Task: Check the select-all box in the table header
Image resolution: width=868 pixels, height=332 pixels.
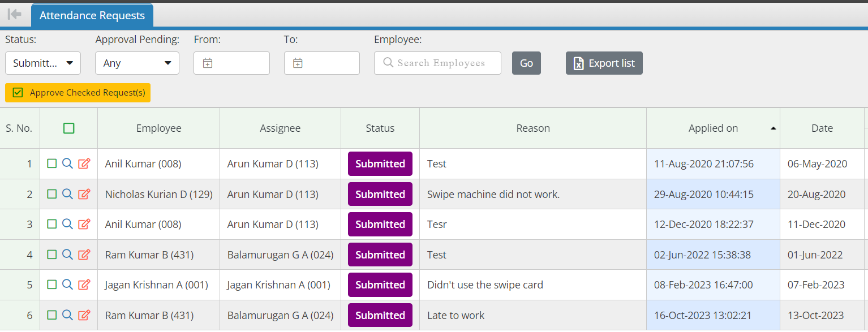Action: tap(68, 128)
